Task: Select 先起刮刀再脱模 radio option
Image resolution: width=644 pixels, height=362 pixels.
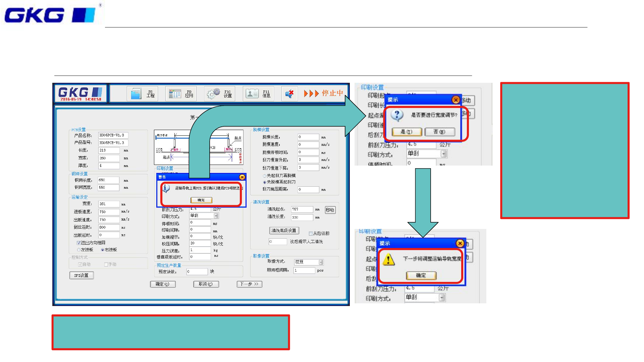Action: coord(265,176)
